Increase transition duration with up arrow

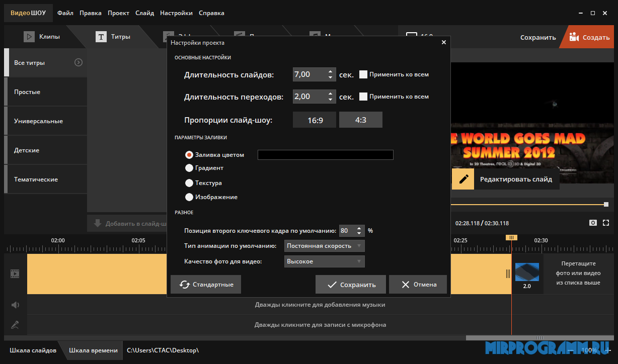pyautogui.click(x=330, y=94)
